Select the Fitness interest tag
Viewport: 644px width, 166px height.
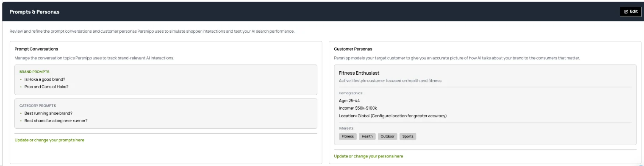click(347, 136)
